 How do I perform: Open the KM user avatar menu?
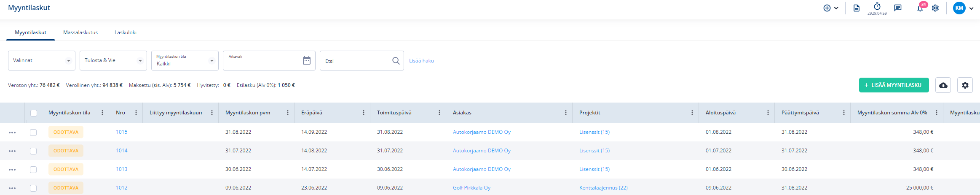click(959, 8)
